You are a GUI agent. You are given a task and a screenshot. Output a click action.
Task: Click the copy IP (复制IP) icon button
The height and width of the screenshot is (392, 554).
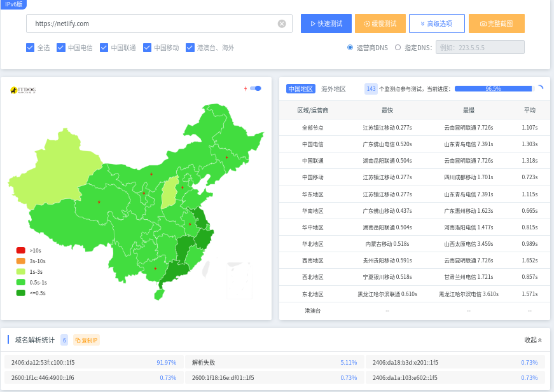coord(87,340)
